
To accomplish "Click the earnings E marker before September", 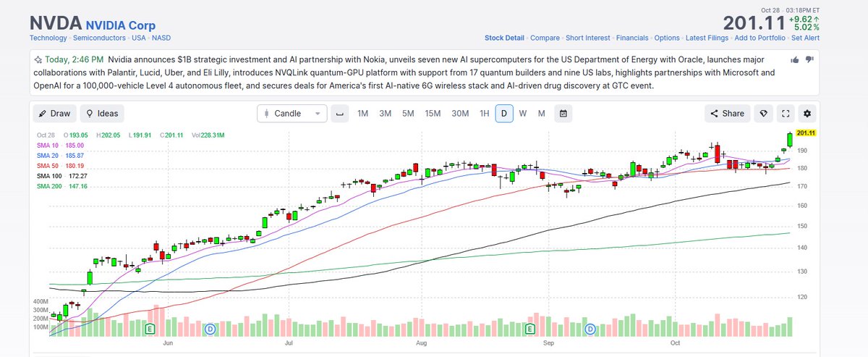I will pos(529,329).
